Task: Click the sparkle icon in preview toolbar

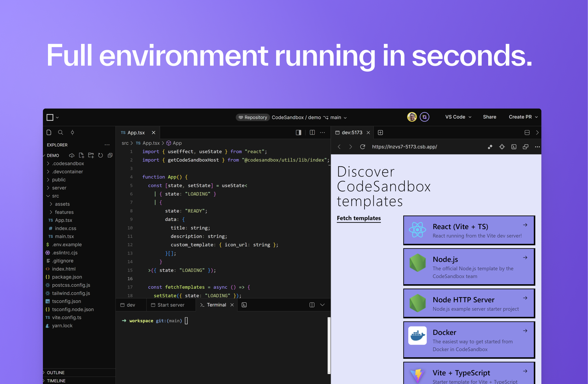Action: click(x=490, y=147)
